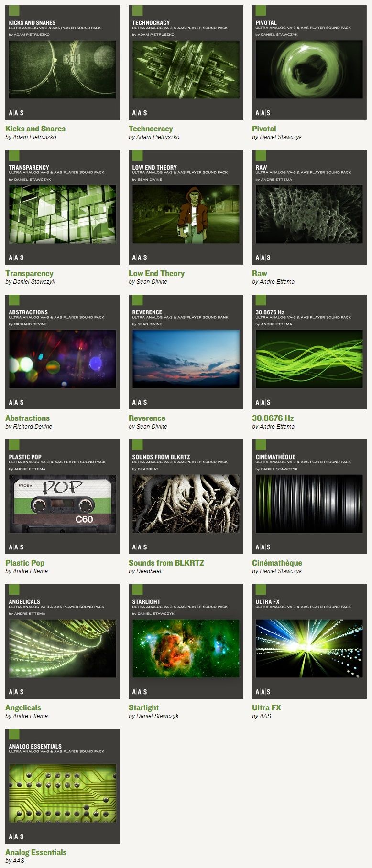Open the Kicks and Snares cover image

(63, 63)
